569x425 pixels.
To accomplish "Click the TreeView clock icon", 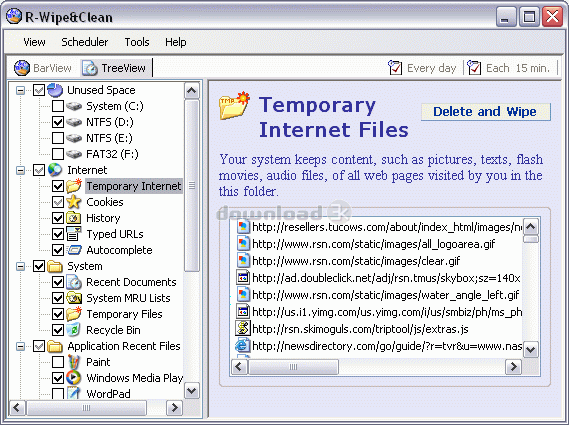I will pos(90,68).
